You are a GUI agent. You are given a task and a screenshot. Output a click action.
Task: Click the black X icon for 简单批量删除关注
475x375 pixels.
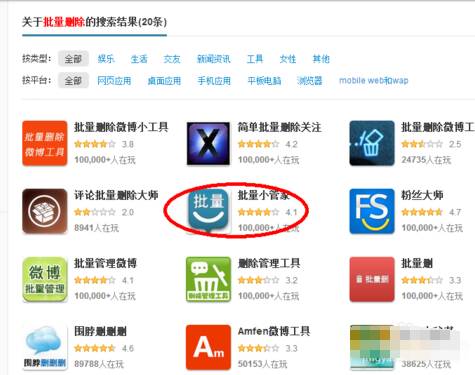click(208, 143)
